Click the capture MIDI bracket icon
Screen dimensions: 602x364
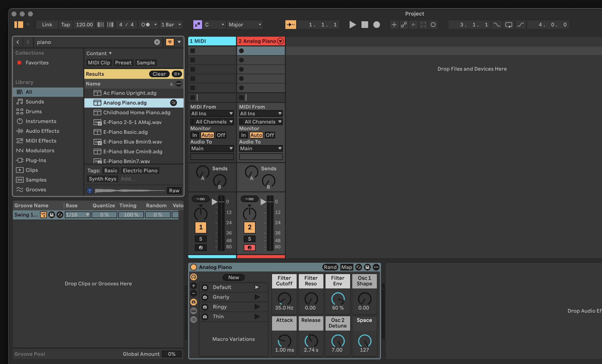(423, 25)
